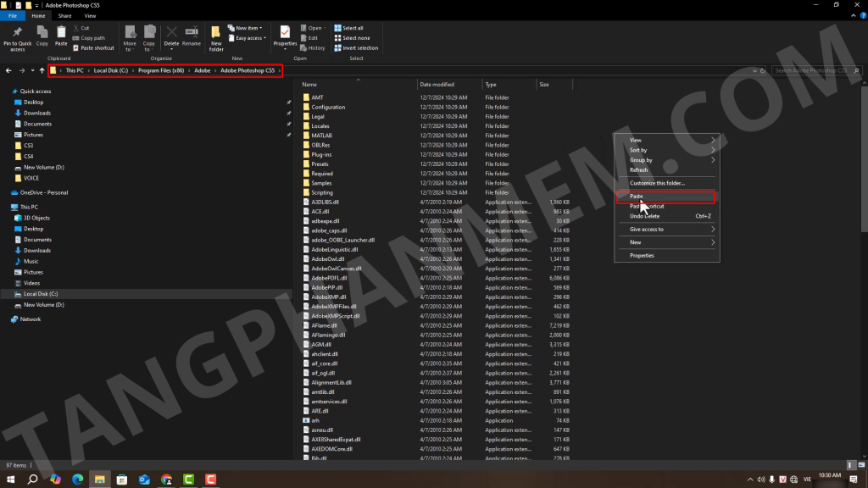Open Chrome from the taskbar
868x488 pixels.
tap(165, 480)
